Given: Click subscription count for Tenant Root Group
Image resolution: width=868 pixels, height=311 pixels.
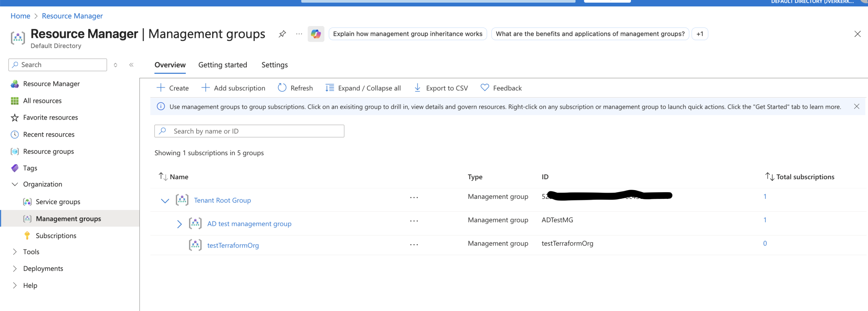Looking at the screenshot, I should coord(765,196).
